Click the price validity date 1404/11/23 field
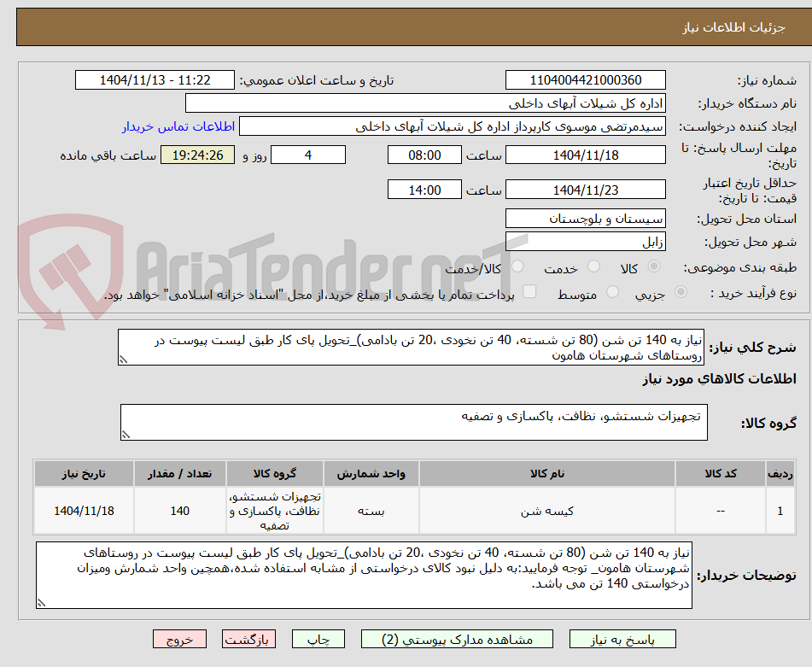 (586, 190)
